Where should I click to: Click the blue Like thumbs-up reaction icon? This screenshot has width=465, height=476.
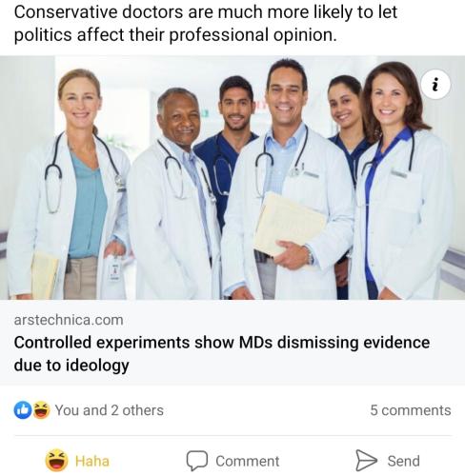(x=23, y=410)
